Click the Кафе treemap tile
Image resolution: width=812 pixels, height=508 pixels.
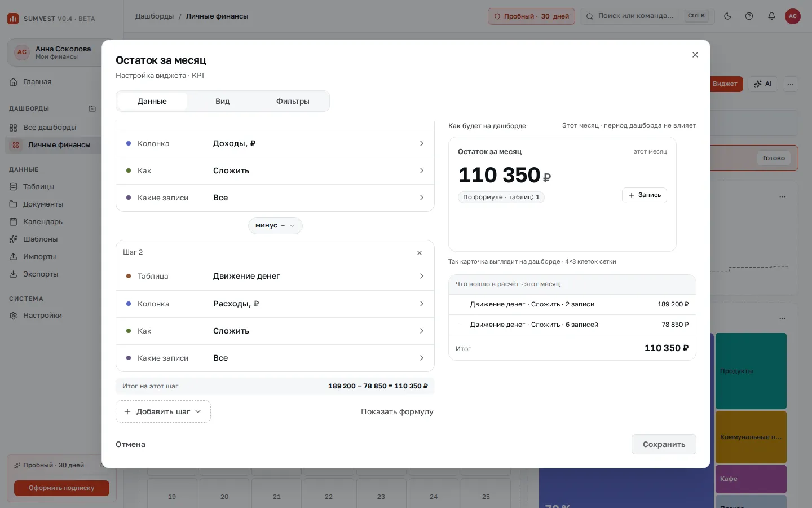[751, 479]
